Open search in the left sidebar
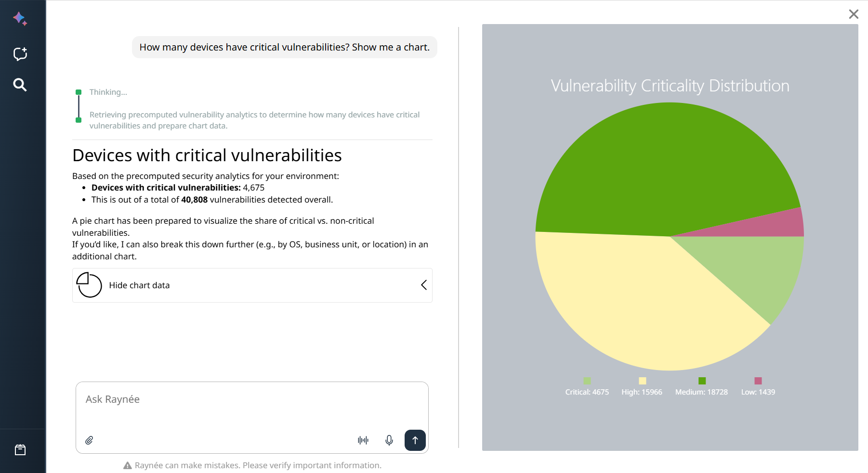Image resolution: width=868 pixels, height=473 pixels. tap(20, 85)
